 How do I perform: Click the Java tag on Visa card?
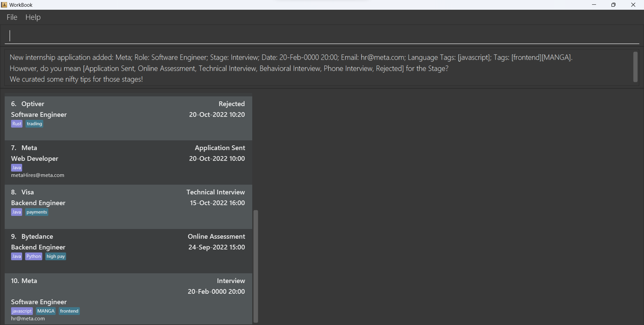point(16,212)
